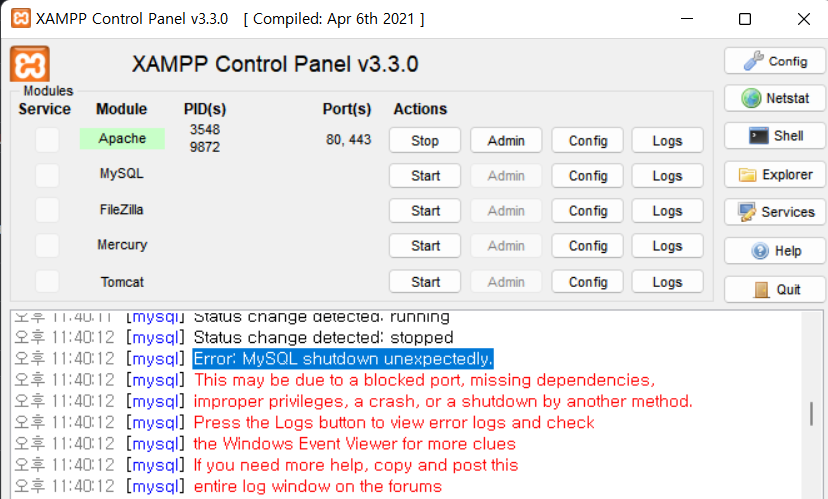Launch the Shell terminal button
Screen dimensions: 828x499
click(x=775, y=136)
